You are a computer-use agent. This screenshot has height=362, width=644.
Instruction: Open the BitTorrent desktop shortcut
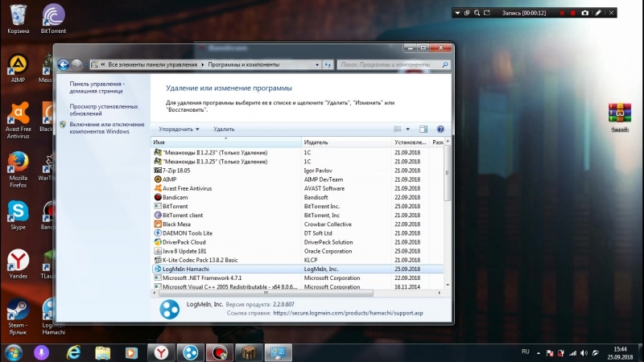53,19
